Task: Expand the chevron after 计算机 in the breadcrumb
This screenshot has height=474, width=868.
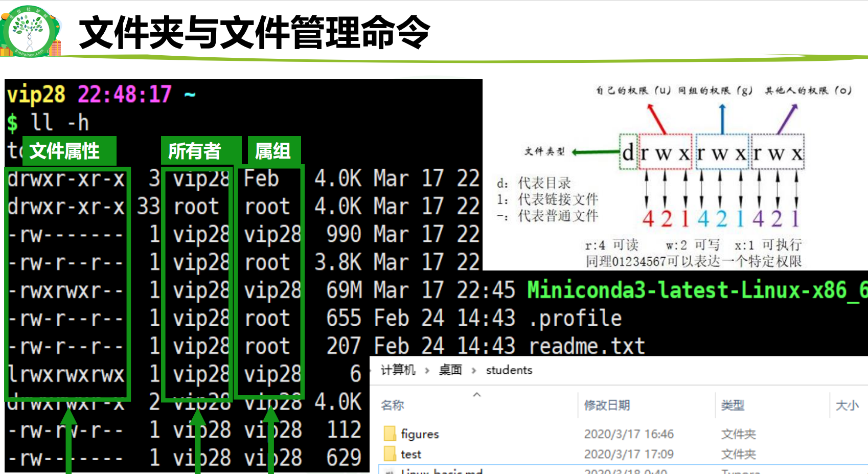Action: (x=427, y=370)
